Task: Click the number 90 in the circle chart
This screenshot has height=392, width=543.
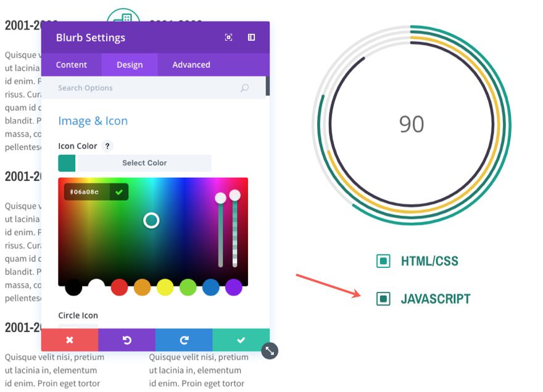Action: (412, 124)
